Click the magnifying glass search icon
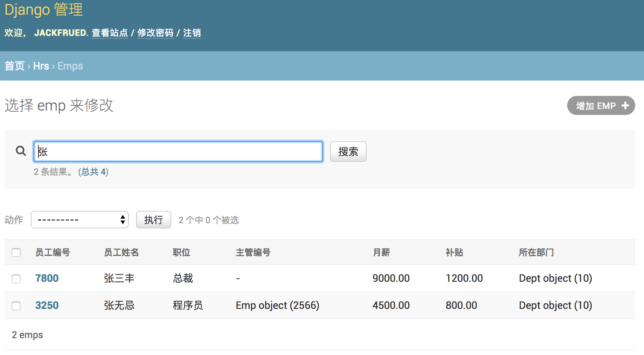This screenshot has height=355, width=644. [x=21, y=151]
